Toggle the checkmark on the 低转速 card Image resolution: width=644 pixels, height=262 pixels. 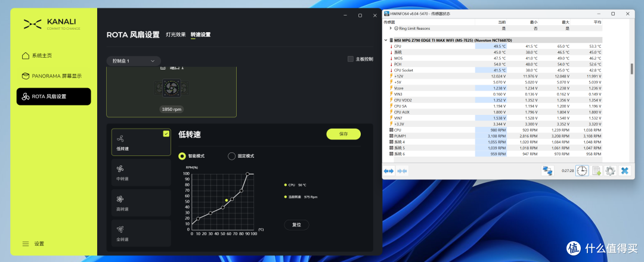166,133
